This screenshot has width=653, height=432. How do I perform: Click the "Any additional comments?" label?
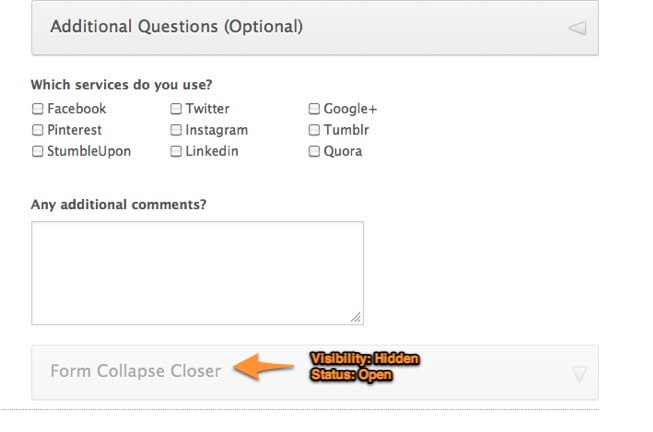coord(119,205)
